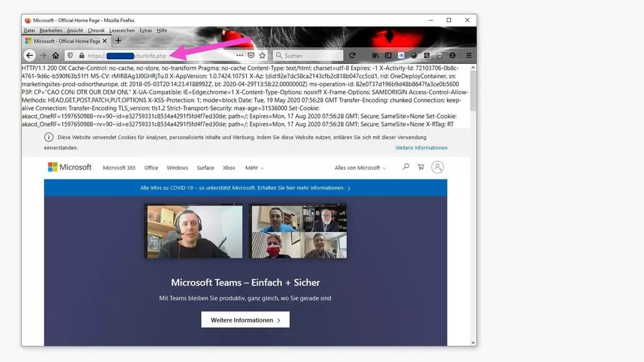Click the forward navigation arrow
644x362 pixels.
43,55
